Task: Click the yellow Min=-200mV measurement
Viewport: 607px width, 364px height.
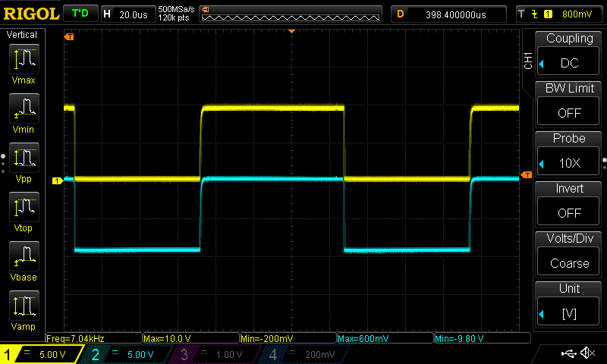Action: click(288, 338)
